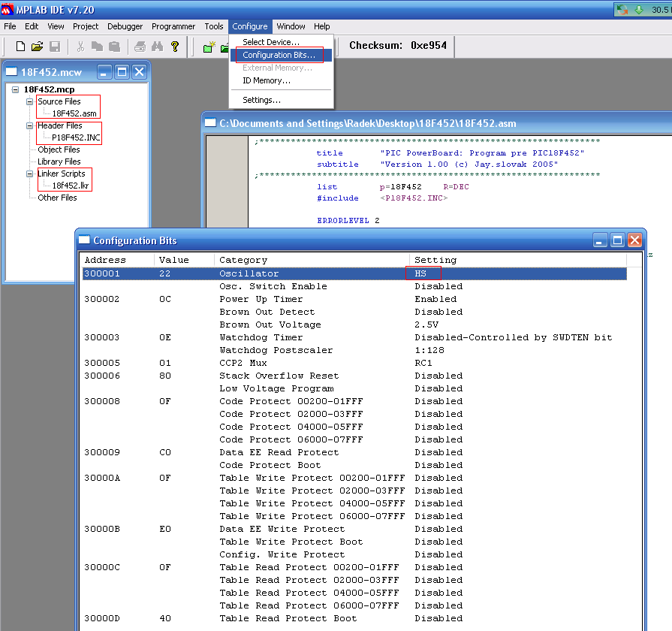Open the Programmer menu

(x=173, y=26)
